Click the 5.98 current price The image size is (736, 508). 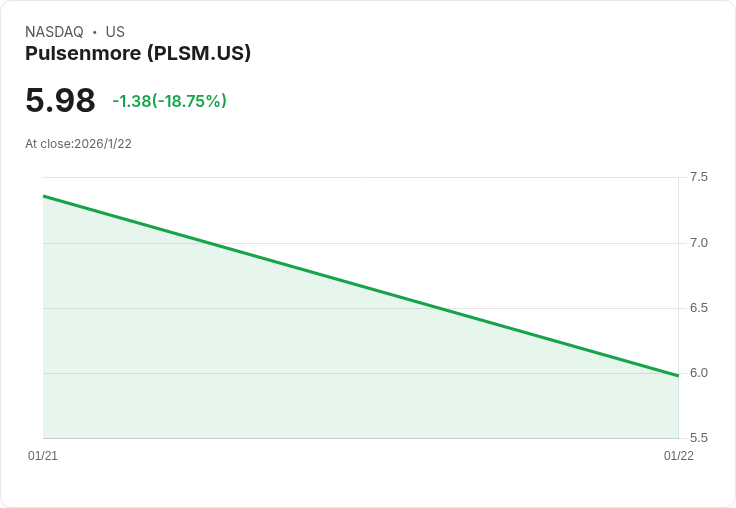coord(60,100)
